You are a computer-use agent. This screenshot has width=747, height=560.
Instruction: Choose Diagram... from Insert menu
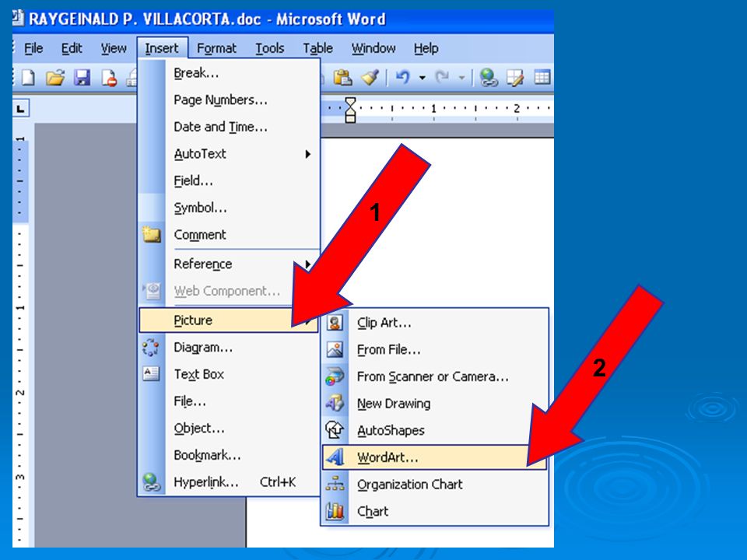pos(229,347)
